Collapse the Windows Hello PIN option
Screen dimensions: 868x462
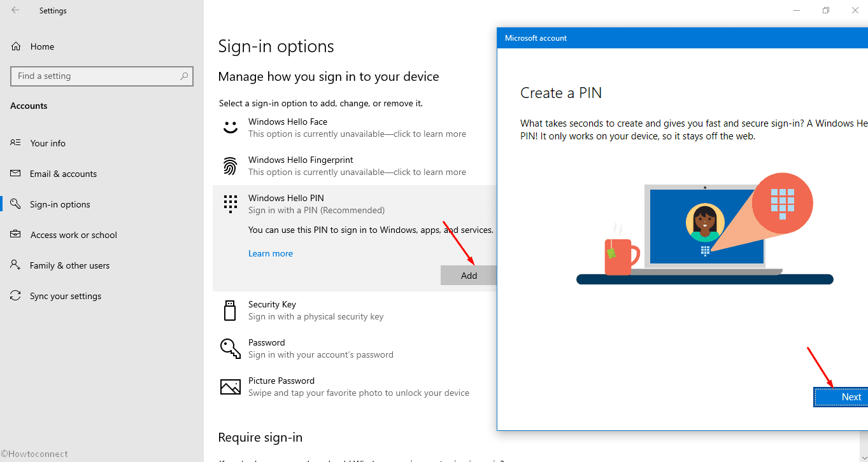point(355,204)
